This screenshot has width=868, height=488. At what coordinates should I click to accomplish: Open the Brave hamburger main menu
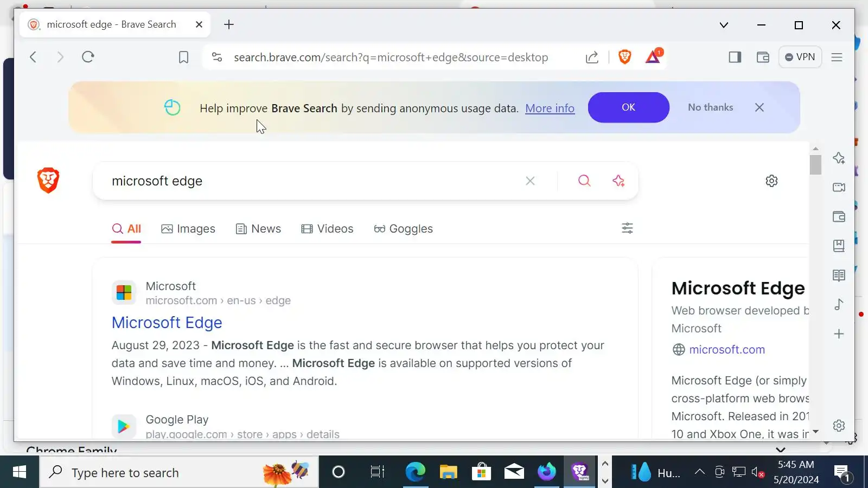(837, 57)
